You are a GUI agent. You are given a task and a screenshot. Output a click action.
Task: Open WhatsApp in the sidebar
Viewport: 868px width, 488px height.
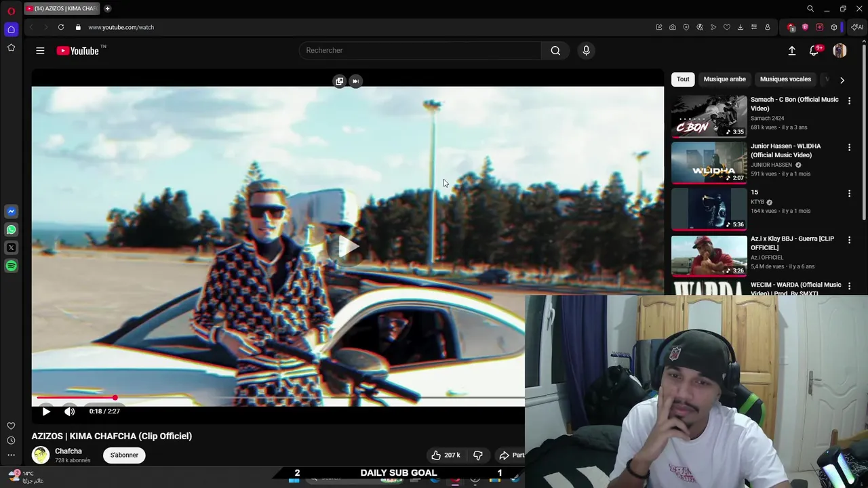tap(11, 230)
